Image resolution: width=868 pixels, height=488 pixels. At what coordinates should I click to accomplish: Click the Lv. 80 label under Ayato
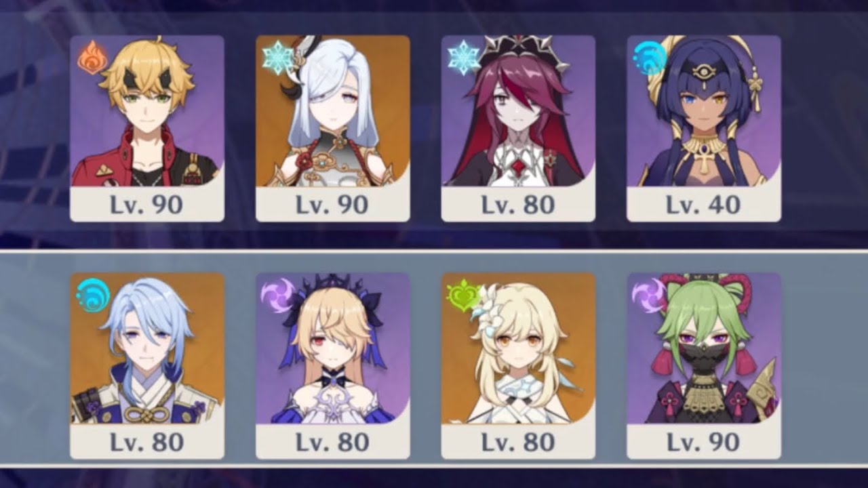(146, 442)
